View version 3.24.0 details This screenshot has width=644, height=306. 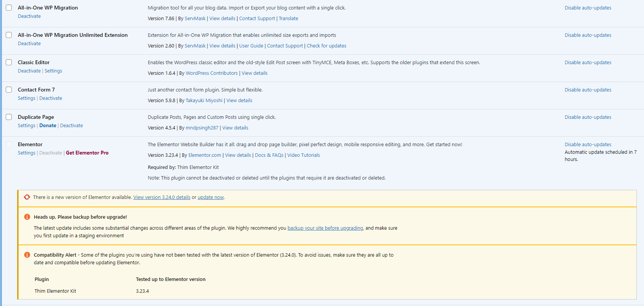[162, 197]
